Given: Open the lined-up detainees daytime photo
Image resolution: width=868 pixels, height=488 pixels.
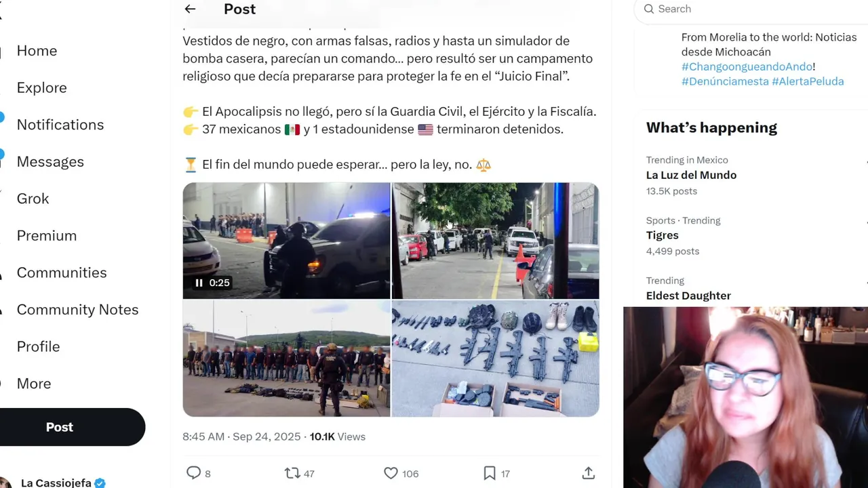Looking at the screenshot, I should pyautogui.click(x=286, y=359).
